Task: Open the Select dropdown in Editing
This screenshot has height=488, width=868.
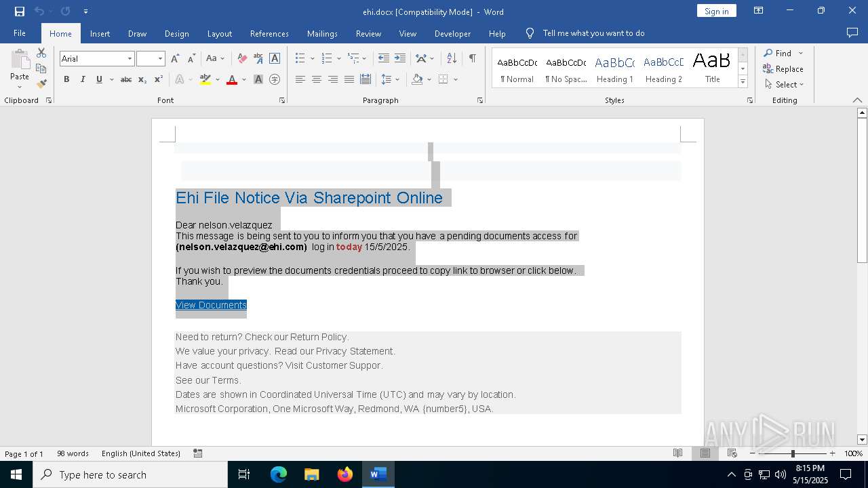Action: tap(784, 85)
